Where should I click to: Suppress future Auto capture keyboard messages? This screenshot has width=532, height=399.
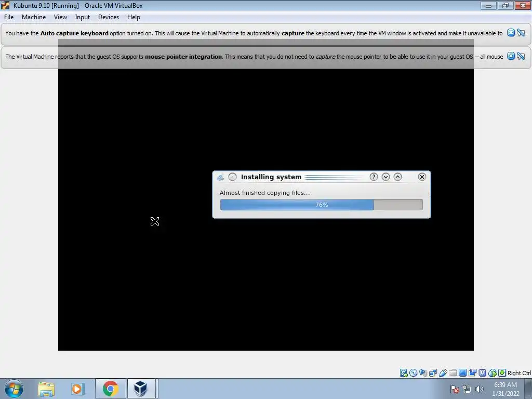point(521,33)
